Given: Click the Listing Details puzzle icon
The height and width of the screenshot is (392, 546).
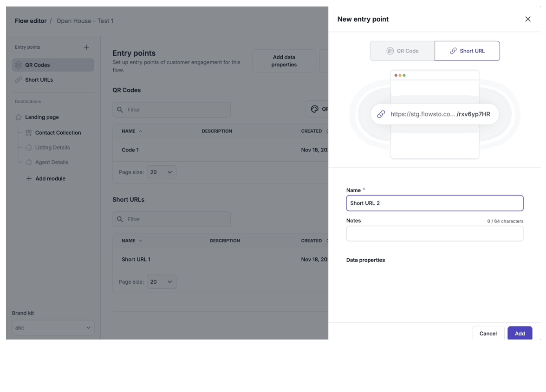Looking at the screenshot, I should pyautogui.click(x=29, y=147).
